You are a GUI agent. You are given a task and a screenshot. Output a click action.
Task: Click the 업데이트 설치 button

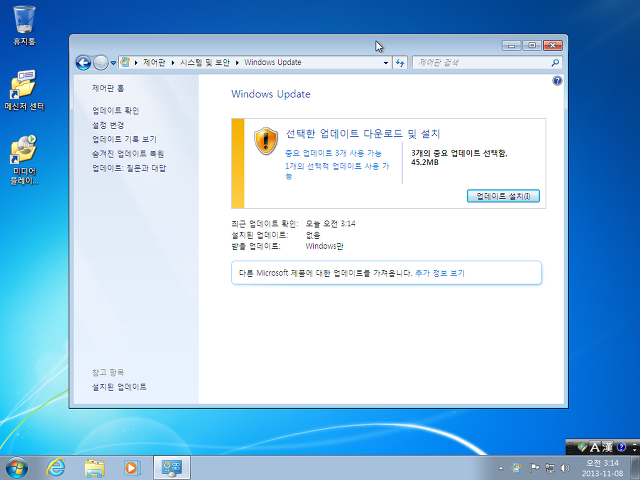click(x=503, y=196)
